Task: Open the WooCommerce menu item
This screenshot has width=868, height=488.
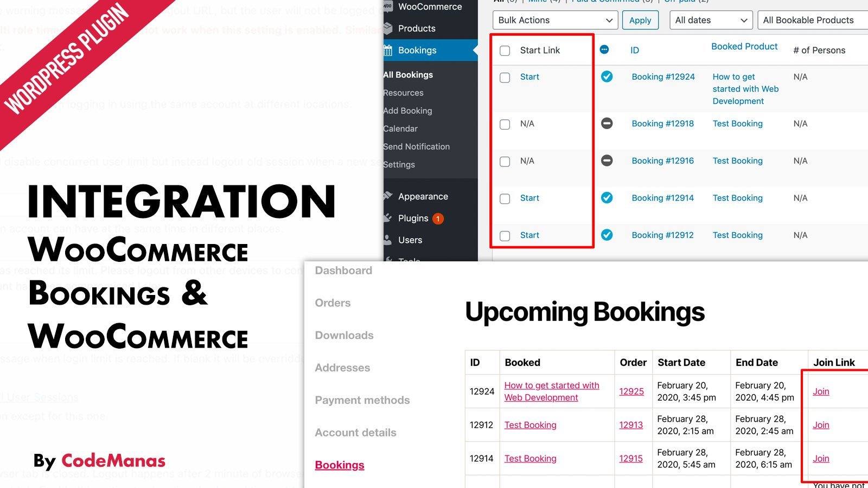Action: (430, 7)
